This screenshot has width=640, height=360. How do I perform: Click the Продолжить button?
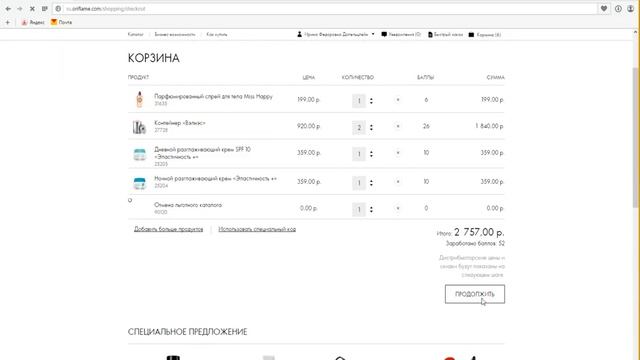pos(475,294)
